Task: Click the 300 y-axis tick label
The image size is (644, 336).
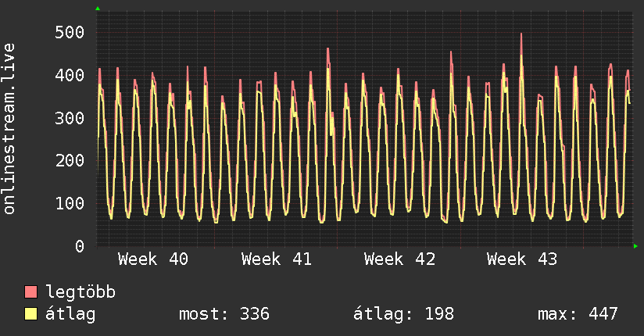Action: (69, 118)
